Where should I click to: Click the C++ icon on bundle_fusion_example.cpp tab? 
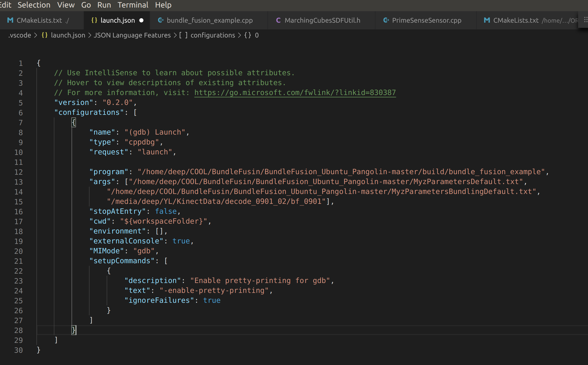point(161,20)
